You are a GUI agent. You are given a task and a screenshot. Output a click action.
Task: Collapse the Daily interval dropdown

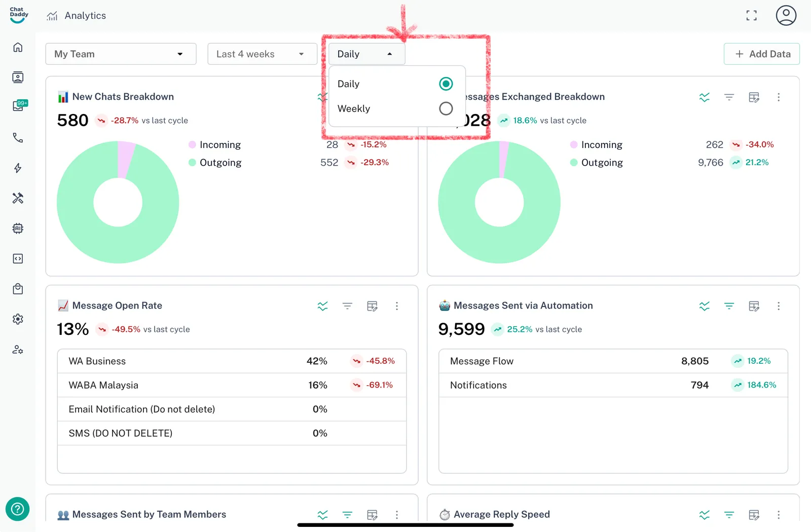click(x=366, y=54)
